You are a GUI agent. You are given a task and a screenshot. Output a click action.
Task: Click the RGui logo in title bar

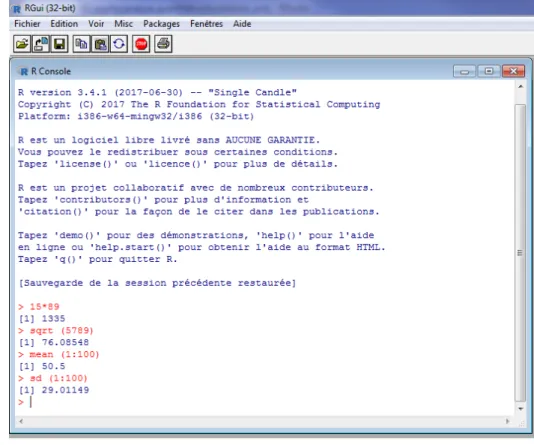[x=16, y=9]
